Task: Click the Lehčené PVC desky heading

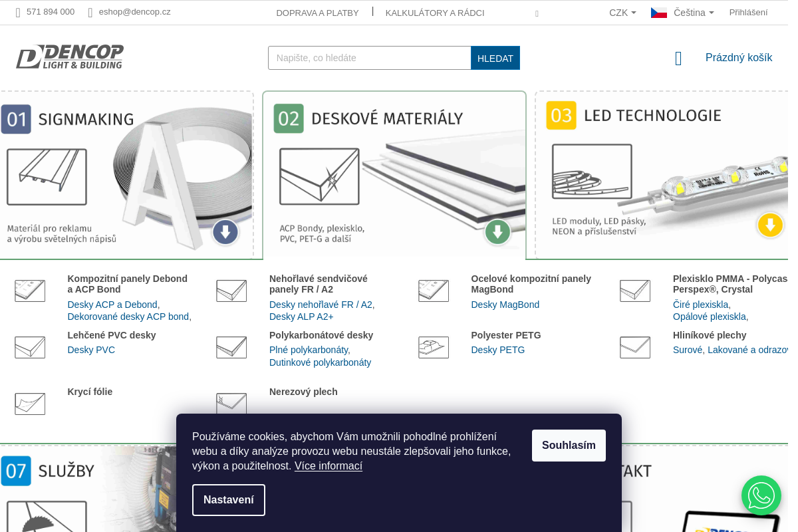Action: coord(112,335)
